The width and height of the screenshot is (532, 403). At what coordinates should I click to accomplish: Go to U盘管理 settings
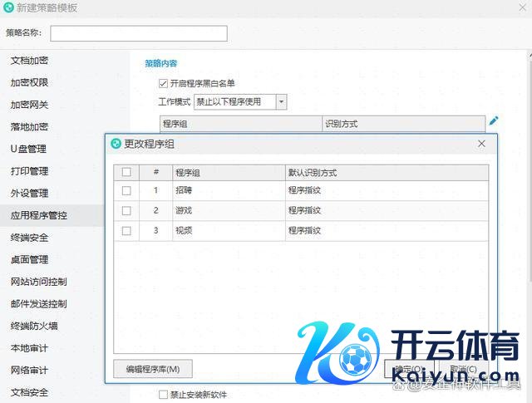28,150
